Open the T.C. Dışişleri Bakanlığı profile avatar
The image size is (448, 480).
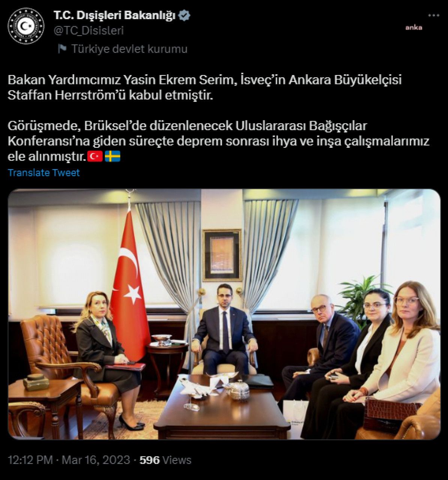26,26
